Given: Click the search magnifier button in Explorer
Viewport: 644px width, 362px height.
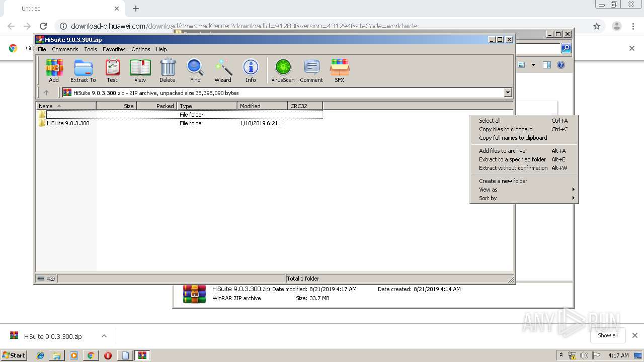Looking at the screenshot, I should click(x=566, y=48).
